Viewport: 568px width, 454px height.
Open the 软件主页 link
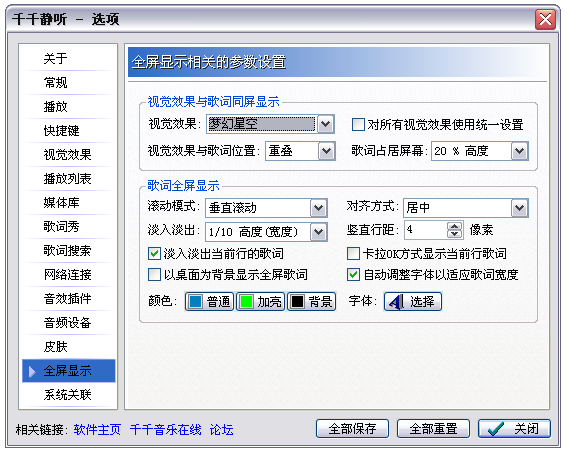pyautogui.click(x=97, y=430)
